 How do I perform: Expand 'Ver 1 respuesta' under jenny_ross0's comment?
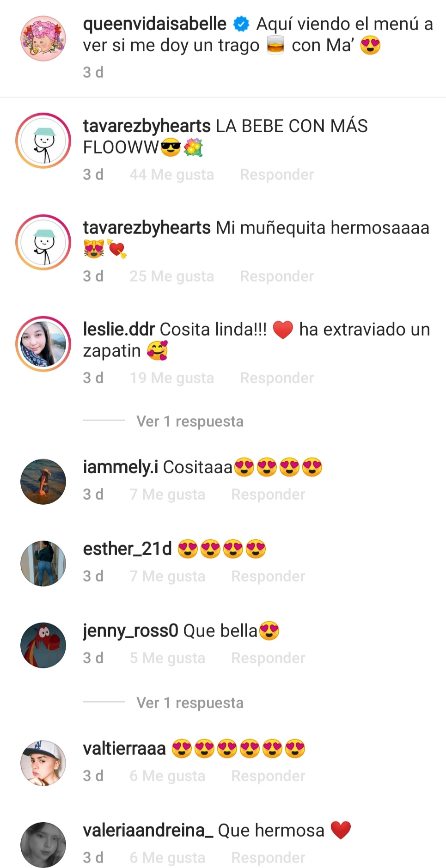190,703
